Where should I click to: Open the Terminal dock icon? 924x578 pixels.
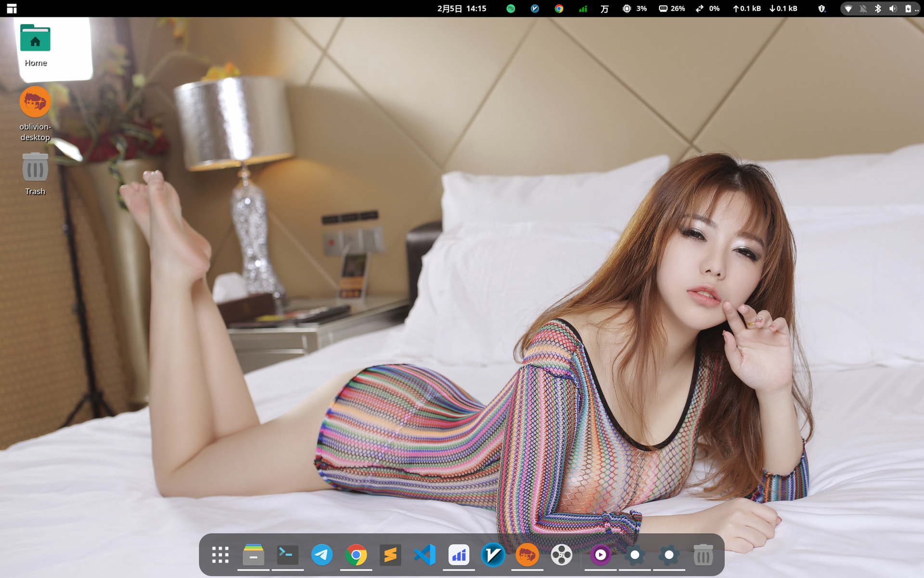point(287,555)
